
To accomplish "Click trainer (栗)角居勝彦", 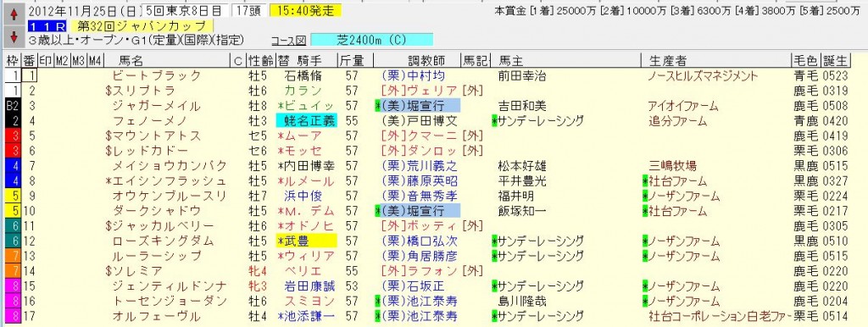I will (x=419, y=256).
